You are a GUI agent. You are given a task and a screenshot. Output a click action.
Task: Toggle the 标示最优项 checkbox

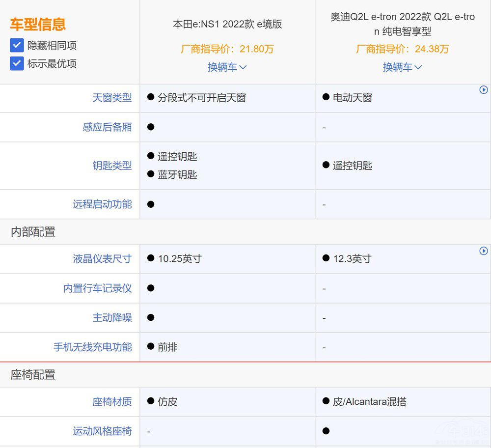tap(17, 63)
